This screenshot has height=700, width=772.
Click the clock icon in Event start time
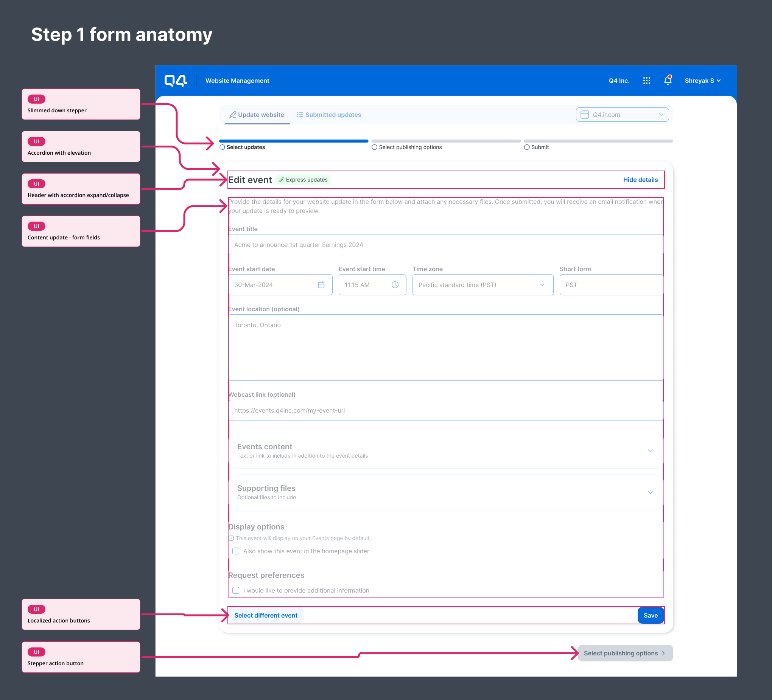[395, 285]
